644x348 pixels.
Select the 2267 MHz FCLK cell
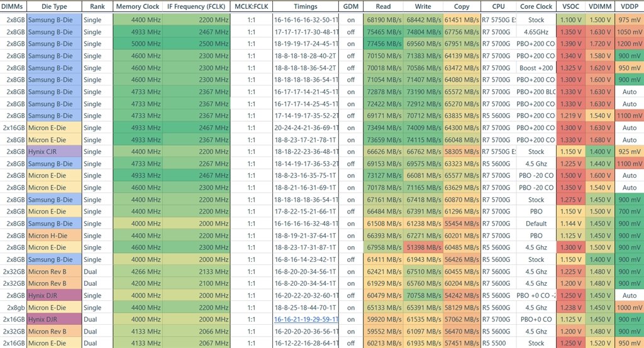click(196, 164)
